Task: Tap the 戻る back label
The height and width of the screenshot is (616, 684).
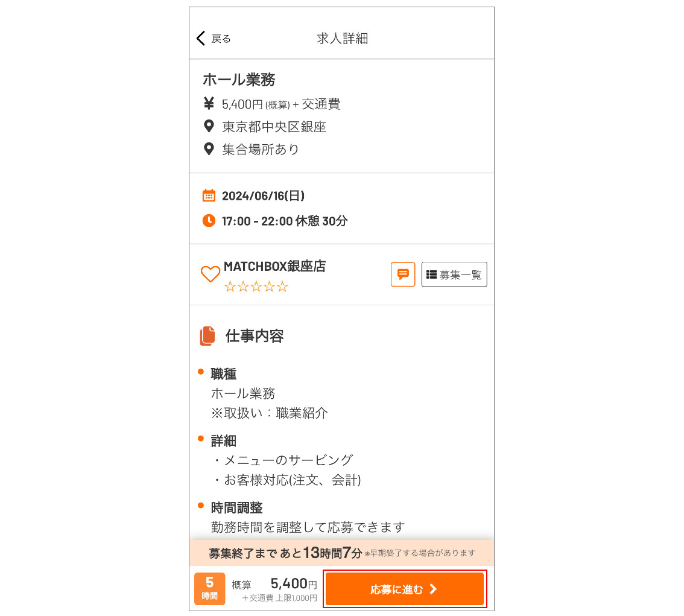Action: [x=221, y=39]
